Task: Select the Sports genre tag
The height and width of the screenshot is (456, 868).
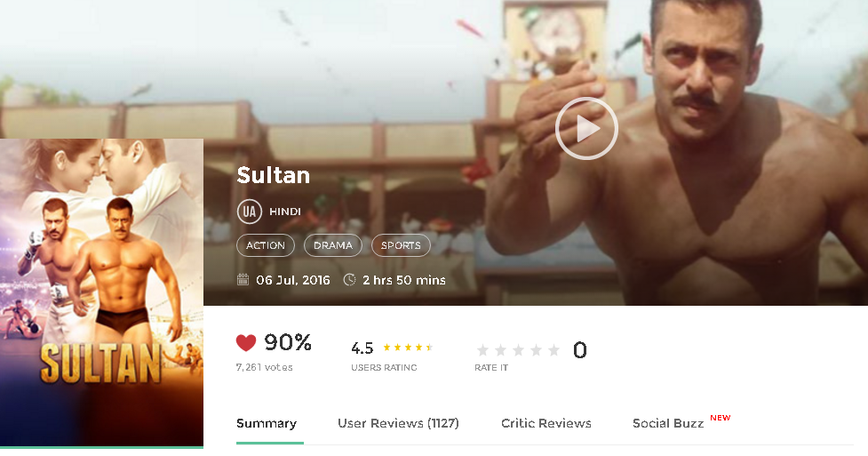Action: [401, 245]
